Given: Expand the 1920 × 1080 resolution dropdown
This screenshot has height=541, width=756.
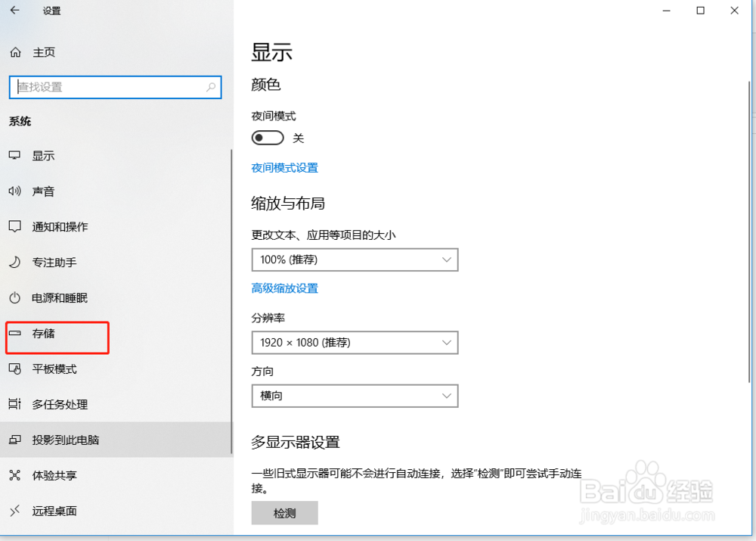Looking at the screenshot, I should click(x=355, y=343).
